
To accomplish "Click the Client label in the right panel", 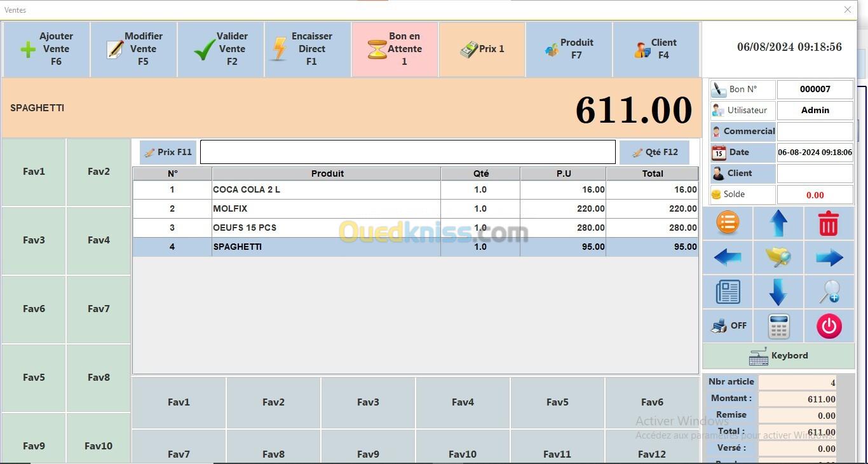I will 743,174.
